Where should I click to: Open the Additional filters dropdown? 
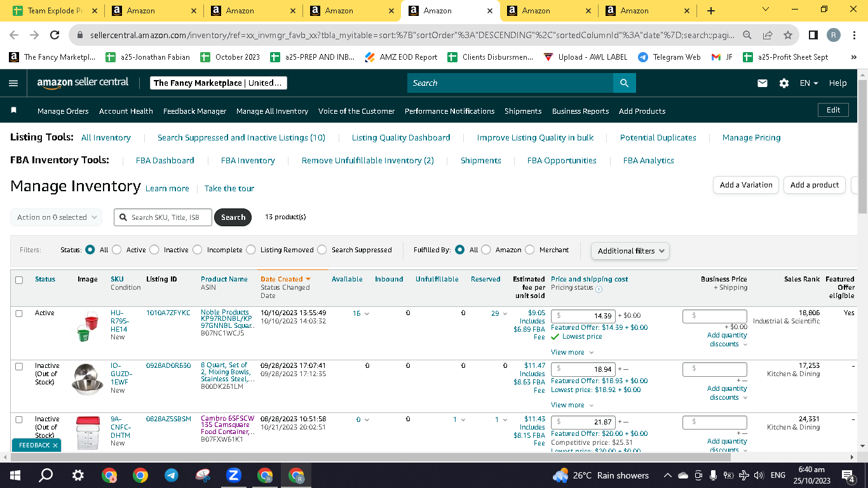(630, 251)
